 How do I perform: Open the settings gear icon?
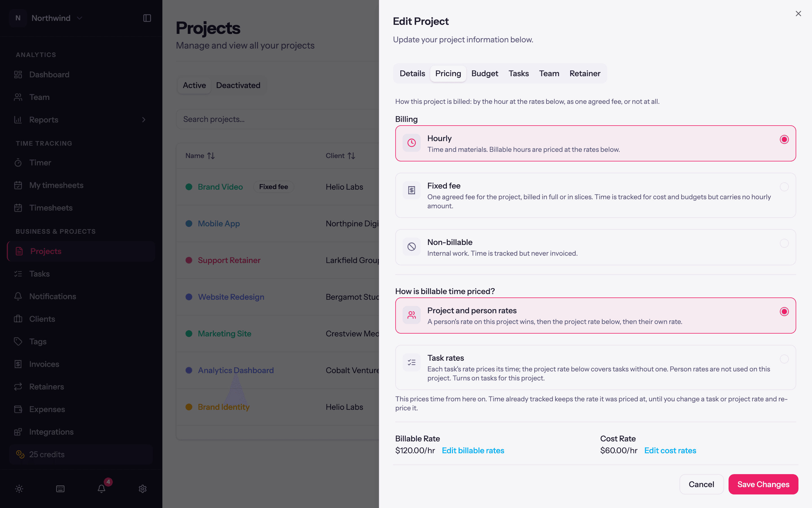click(143, 489)
